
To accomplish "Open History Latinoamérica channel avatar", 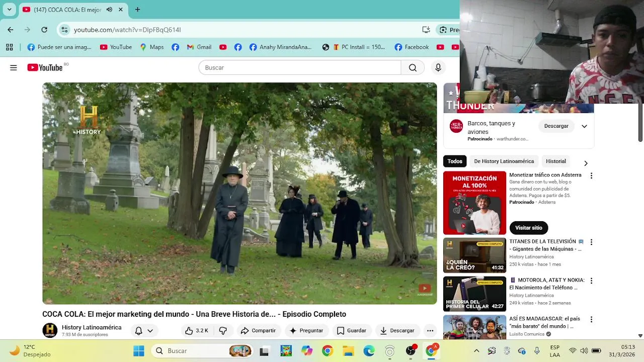I will [50, 330].
